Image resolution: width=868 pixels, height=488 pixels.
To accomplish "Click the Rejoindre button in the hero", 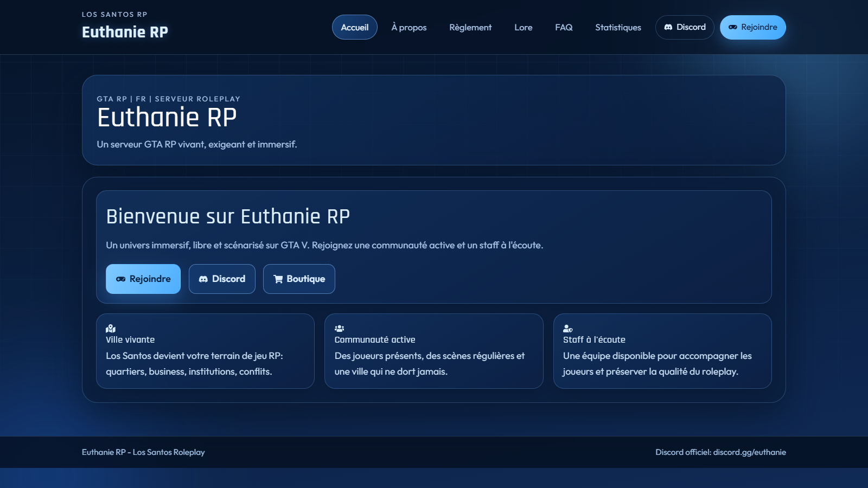I will coord(143,279).
